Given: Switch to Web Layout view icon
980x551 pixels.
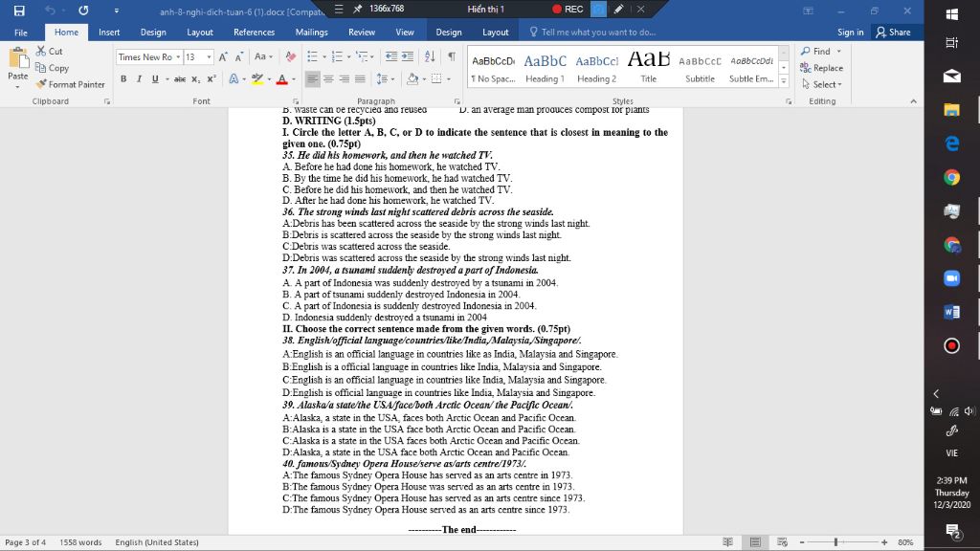Looking at the screenshot, I should pos(782,542).
